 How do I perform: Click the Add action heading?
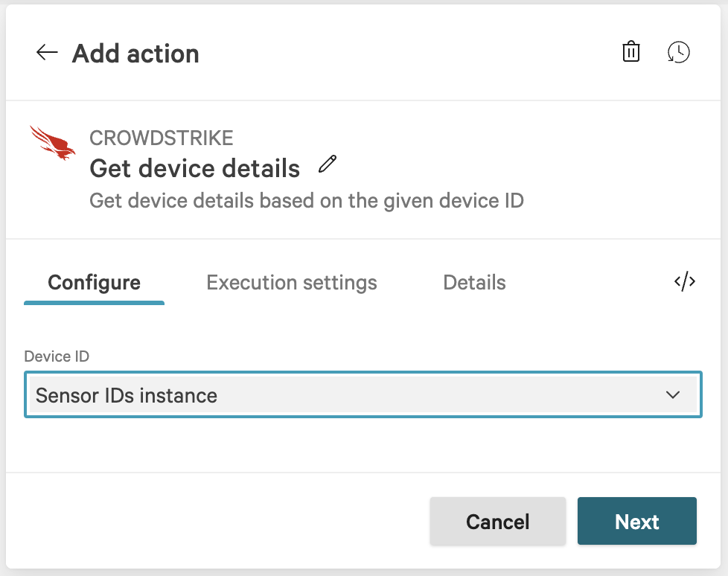pyautogui.click(x=135, y=54)
